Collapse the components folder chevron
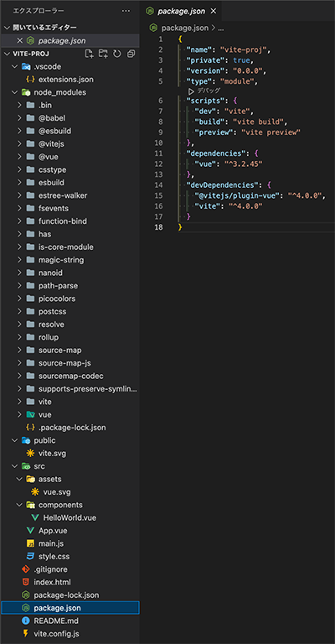The image size is (335, 644). [19, 505]
